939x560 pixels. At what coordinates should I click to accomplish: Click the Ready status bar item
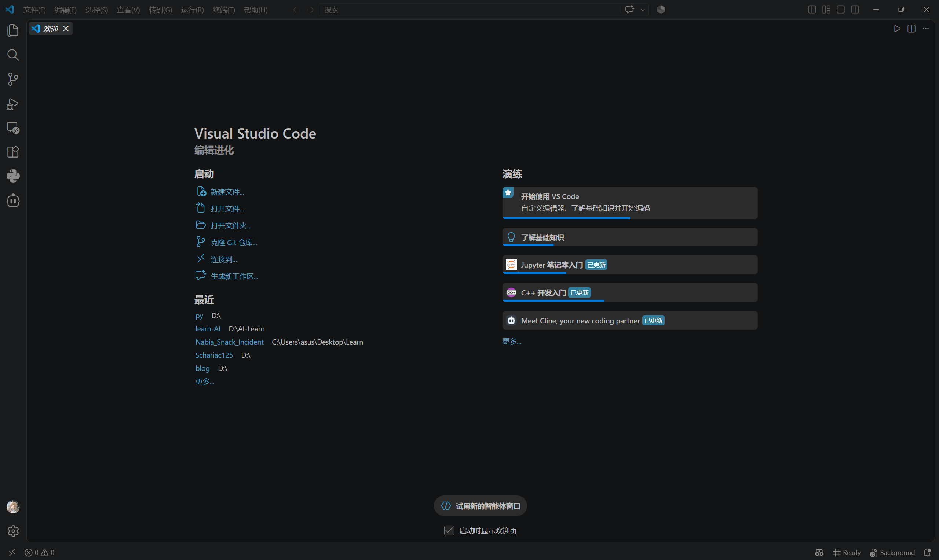847,552
